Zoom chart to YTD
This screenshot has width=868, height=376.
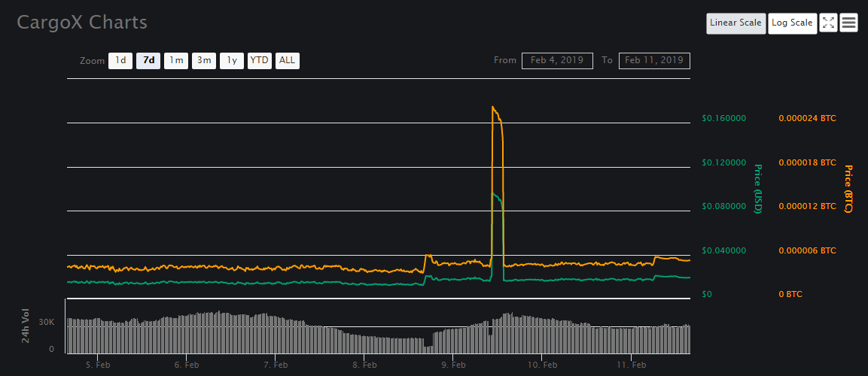pos(259,60)
